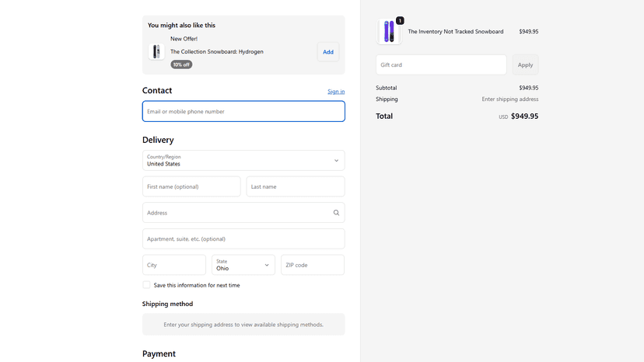Open the Country/Region dropdown
This screenshot has width=644, height=362.
click(x=243, y=161)
